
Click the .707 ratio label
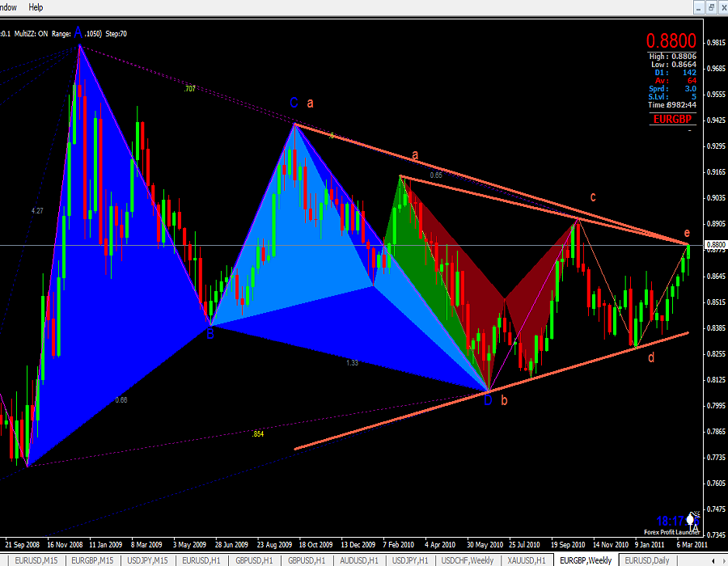(189, 89)
